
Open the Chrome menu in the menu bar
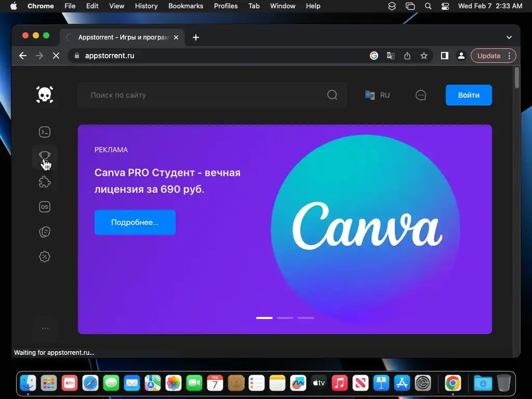click(x=41, y=6)
